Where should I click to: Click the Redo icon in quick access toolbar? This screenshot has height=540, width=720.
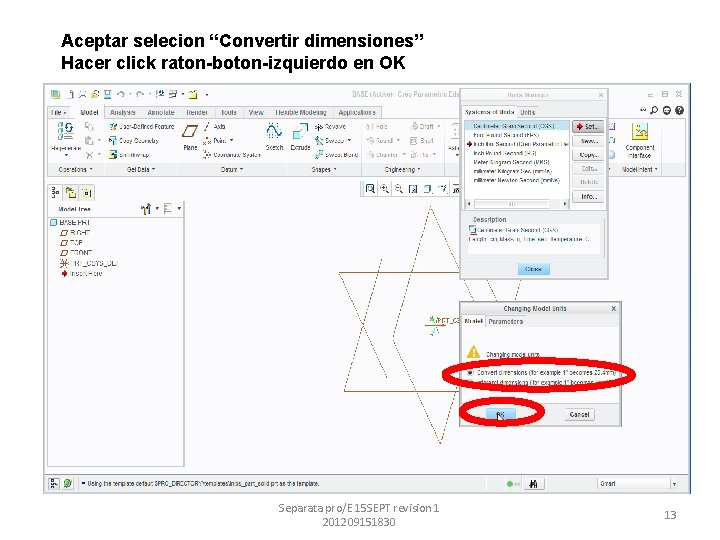(140, 95)
